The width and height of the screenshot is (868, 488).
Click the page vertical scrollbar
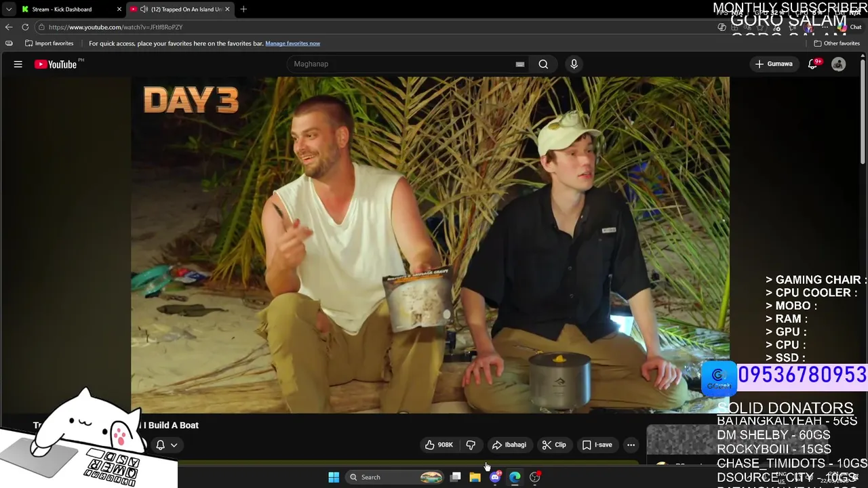(x=863, y=112)
